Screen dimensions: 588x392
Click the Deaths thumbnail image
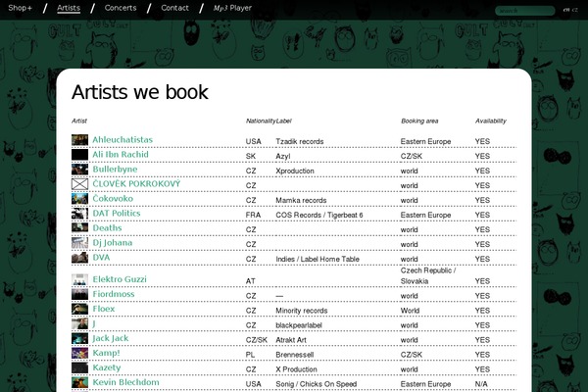tap(80, 227)
